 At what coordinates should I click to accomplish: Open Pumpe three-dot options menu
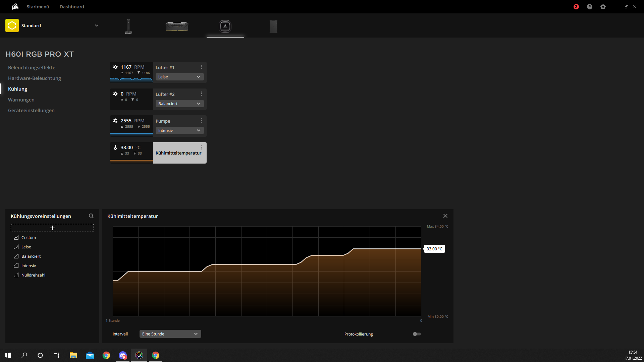(201, 121)
